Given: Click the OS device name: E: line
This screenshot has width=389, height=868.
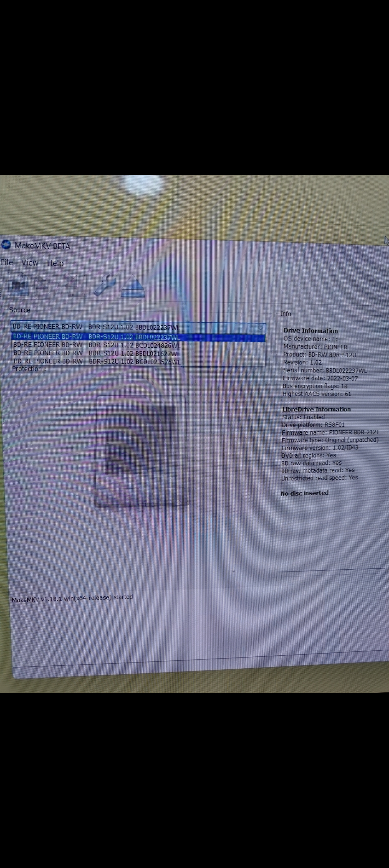Looking at the screenshot, I should (x=310, y=339).
